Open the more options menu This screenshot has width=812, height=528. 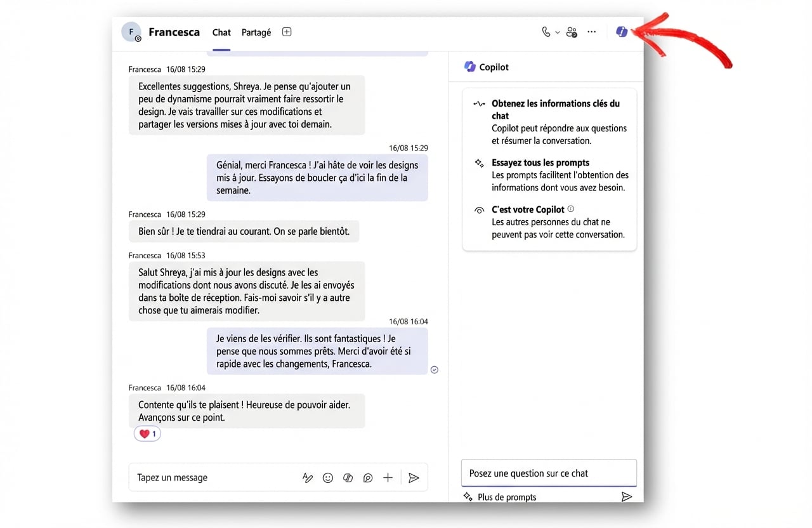(x=591, y=31)
